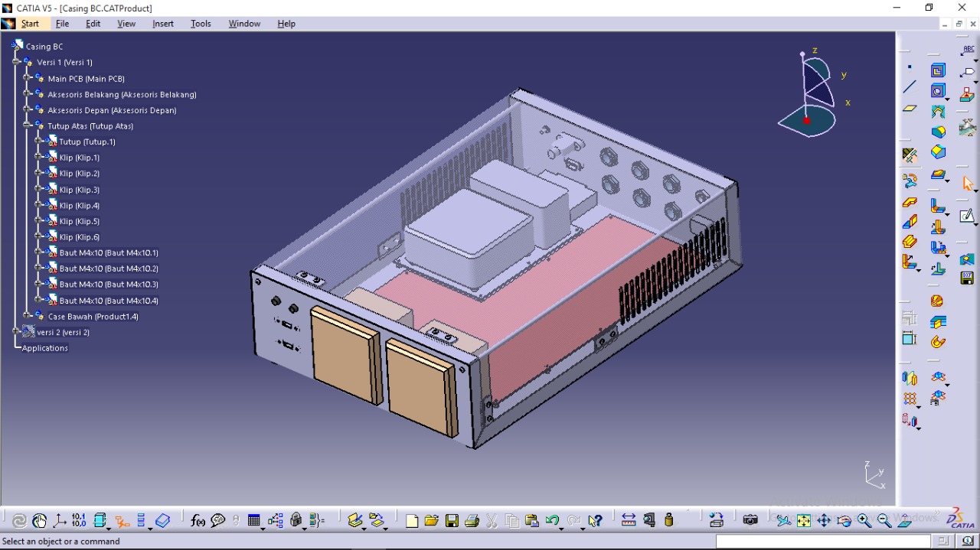
Task: Click the Zoom In magnifier icon
Action: point(864,521)
